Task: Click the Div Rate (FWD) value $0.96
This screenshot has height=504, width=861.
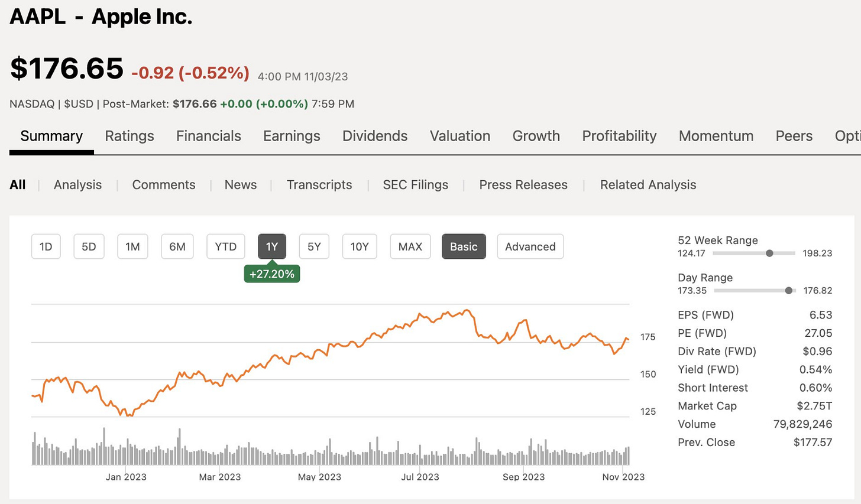Action: click(x=817, y=352)
